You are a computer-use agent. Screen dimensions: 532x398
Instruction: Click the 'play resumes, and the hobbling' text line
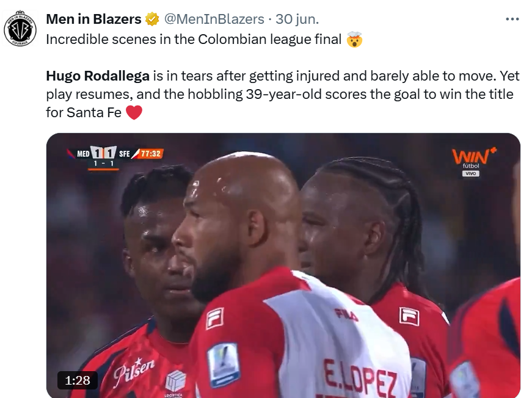(145, 94)
